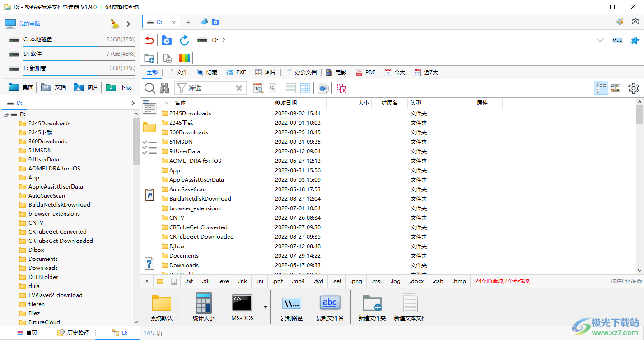
Task: Switch to thumbnail view mode
Action: [615, 88]
